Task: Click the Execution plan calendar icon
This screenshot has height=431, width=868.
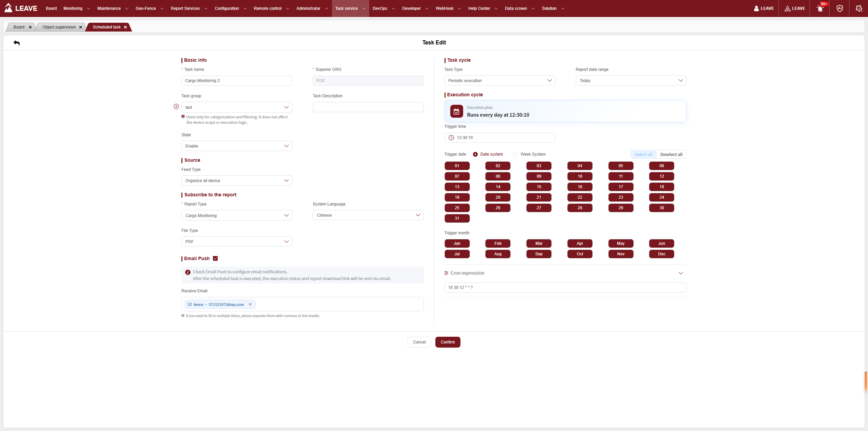Action: (x=456, y=111)
